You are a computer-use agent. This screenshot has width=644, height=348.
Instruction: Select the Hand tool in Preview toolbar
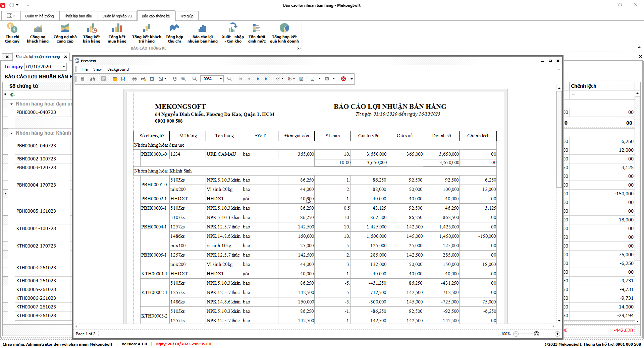tap(174, 79)
